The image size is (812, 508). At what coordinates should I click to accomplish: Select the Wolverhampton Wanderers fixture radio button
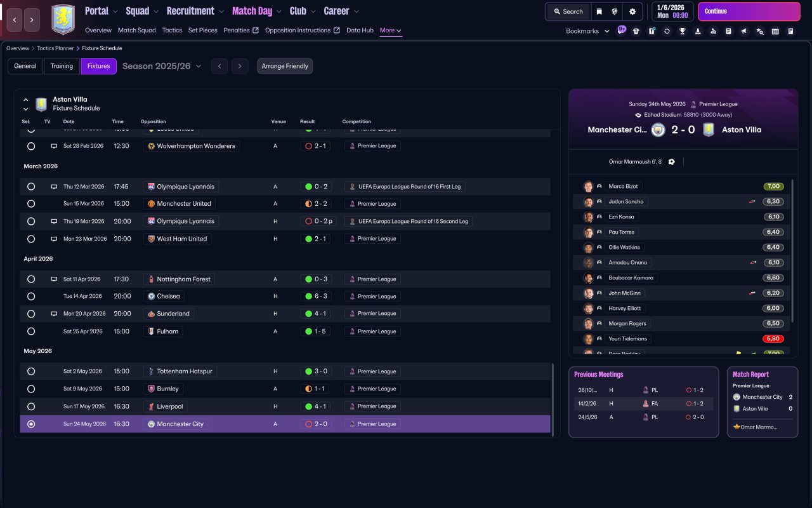[x=31, y=146]
